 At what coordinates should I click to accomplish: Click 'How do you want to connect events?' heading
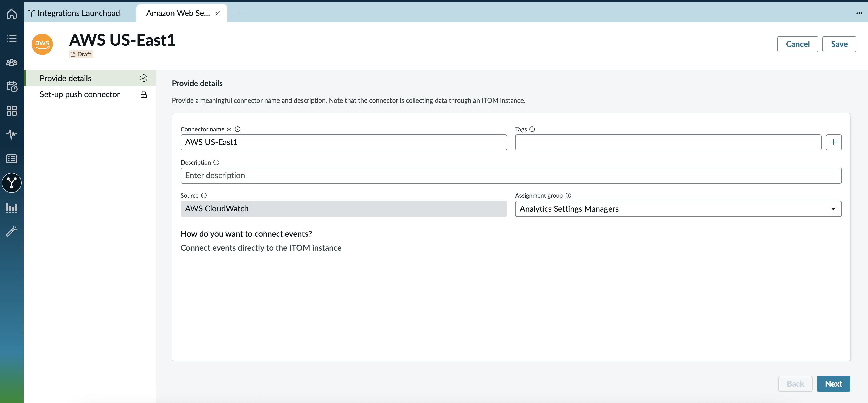pos(246,234)
